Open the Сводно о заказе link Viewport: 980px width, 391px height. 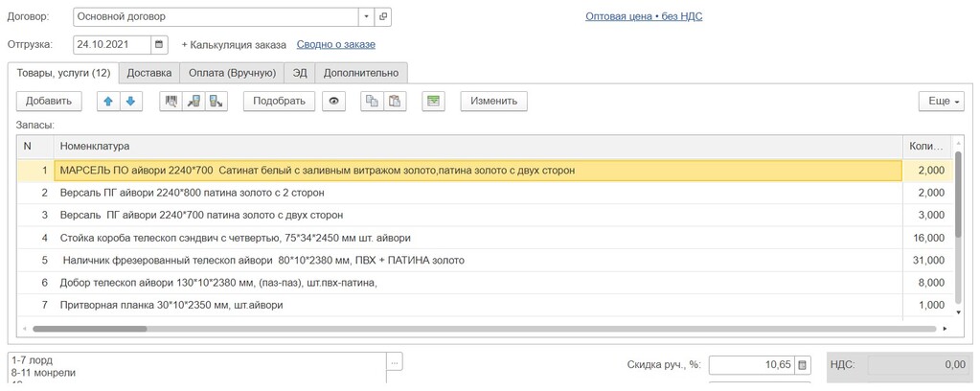[335, 44]
